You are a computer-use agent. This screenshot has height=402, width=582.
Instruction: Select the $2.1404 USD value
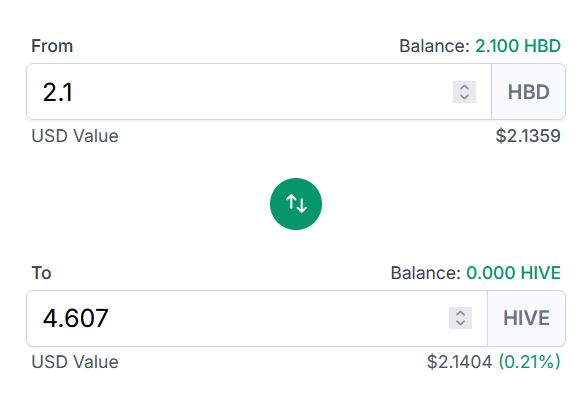[459, 362]
